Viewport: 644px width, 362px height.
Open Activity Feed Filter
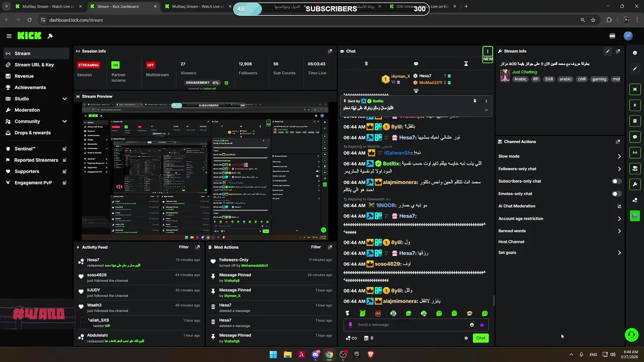click(184, 247)
